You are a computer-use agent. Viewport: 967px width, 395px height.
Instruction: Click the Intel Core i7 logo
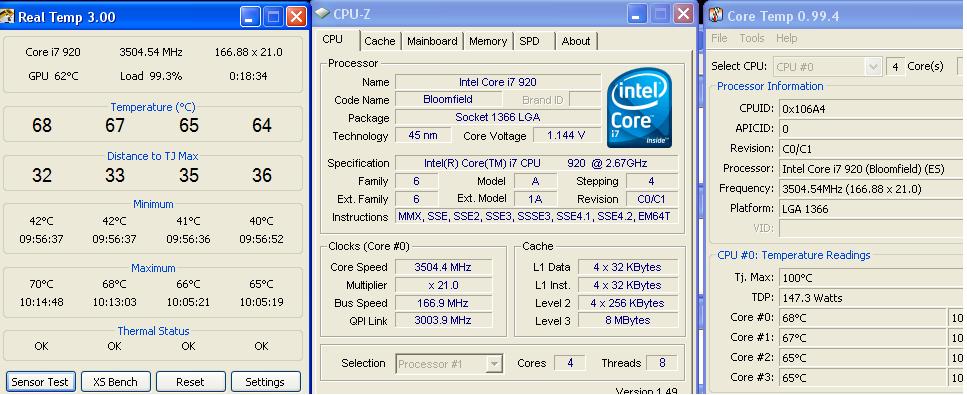click(x=639, y=107)
